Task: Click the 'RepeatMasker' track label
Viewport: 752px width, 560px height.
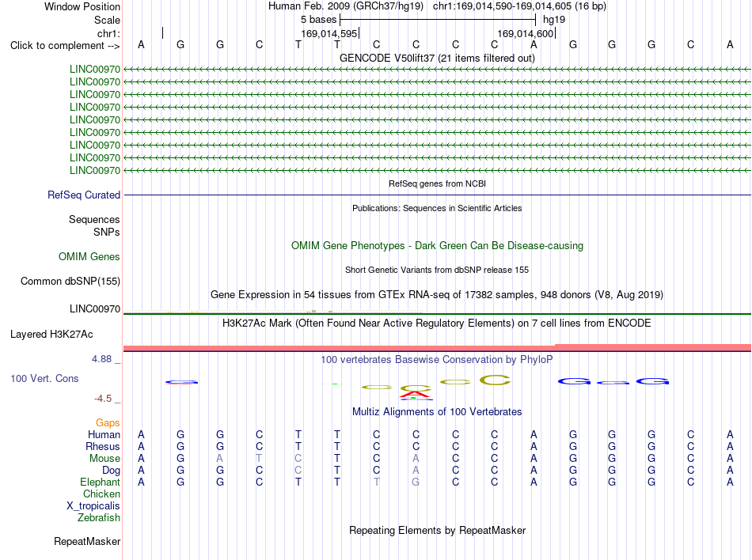Action: pos(87,541)
